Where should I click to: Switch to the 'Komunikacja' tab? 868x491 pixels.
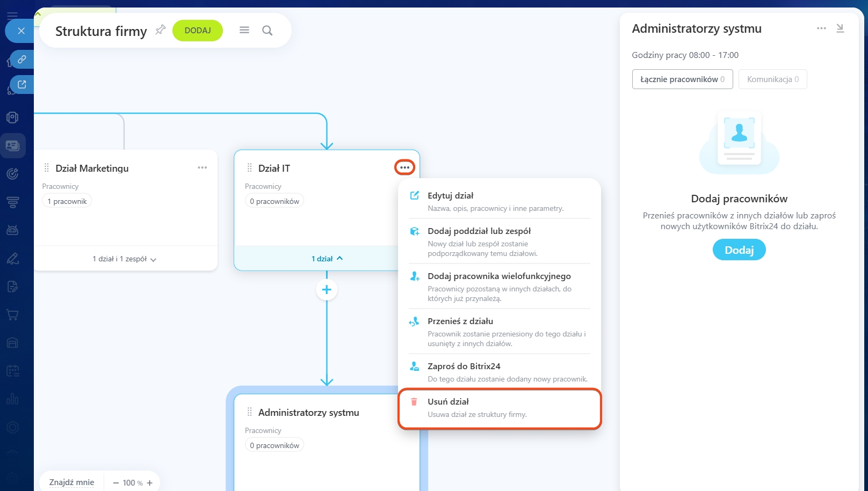click(x=772, y=79)
